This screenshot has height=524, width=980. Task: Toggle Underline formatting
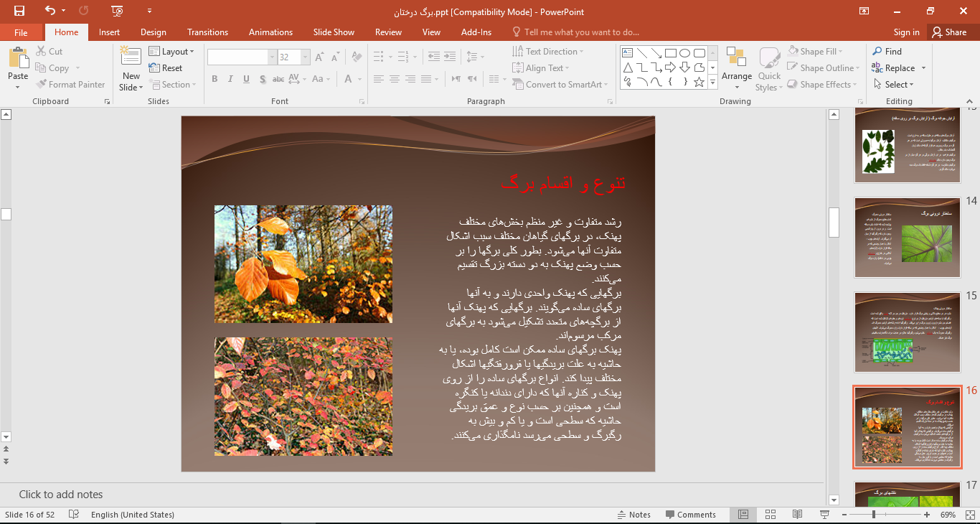tap(247, 79)
